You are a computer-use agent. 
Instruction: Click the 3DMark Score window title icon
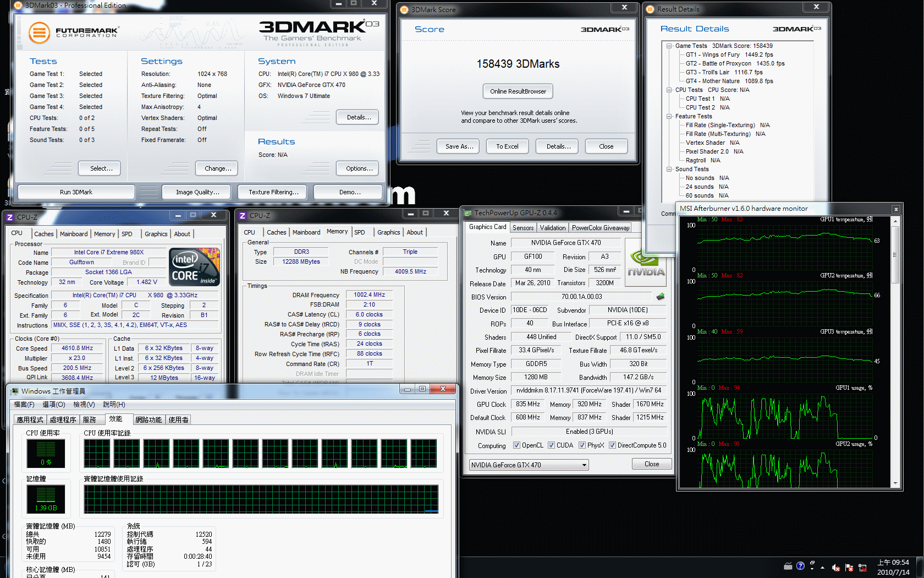pyautogui.click(x=404, y=9)
